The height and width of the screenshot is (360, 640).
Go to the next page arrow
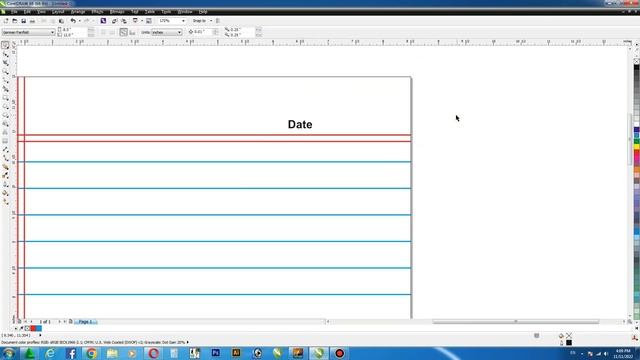[x=60, y=322]
